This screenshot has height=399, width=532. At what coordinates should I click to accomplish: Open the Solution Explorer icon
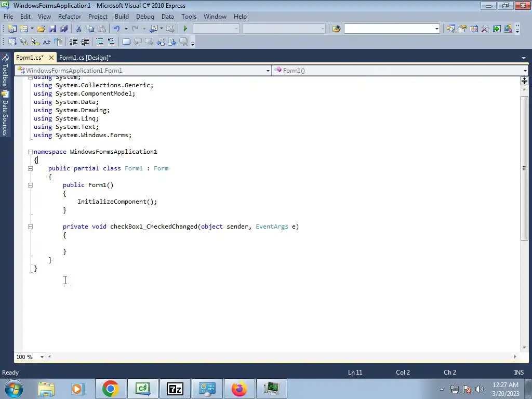pyautogui.click(x=451, y=29)
